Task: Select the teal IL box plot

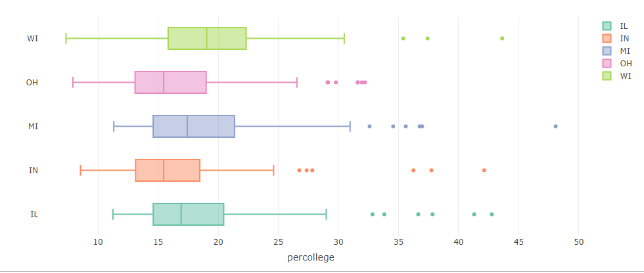Action: [188, 214]
